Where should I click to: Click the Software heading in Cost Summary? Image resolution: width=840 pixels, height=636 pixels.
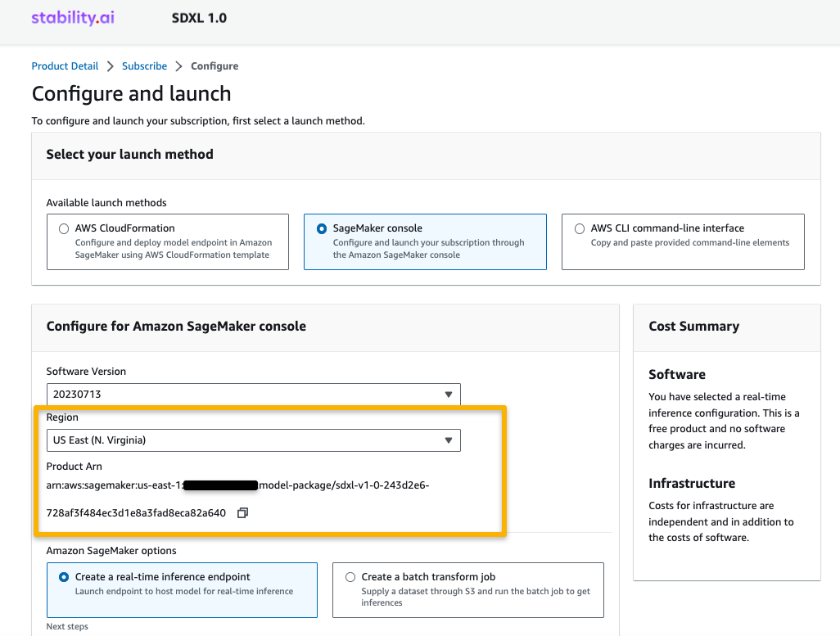677,375
